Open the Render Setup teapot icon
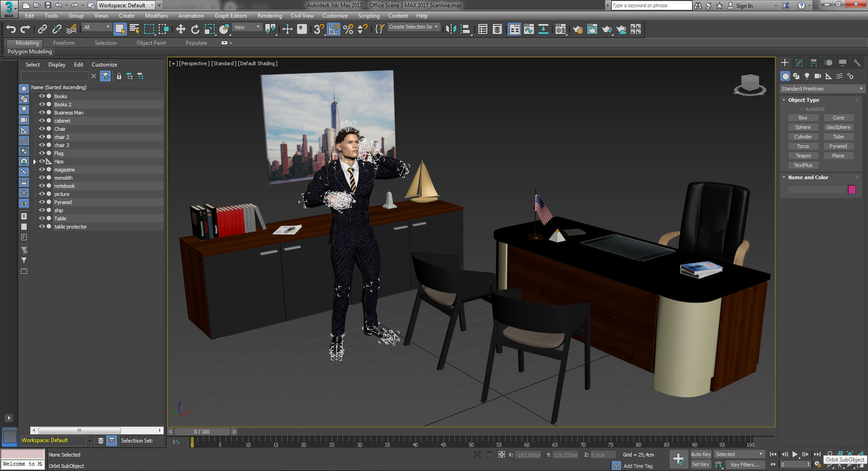The image size is (868, 471). (577, 29)
